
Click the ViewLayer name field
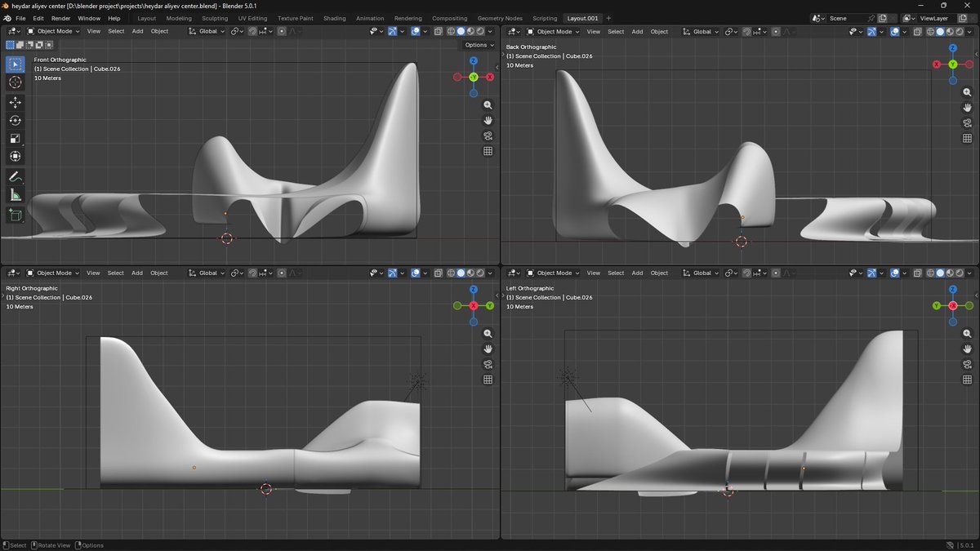(x=938, y=18)
